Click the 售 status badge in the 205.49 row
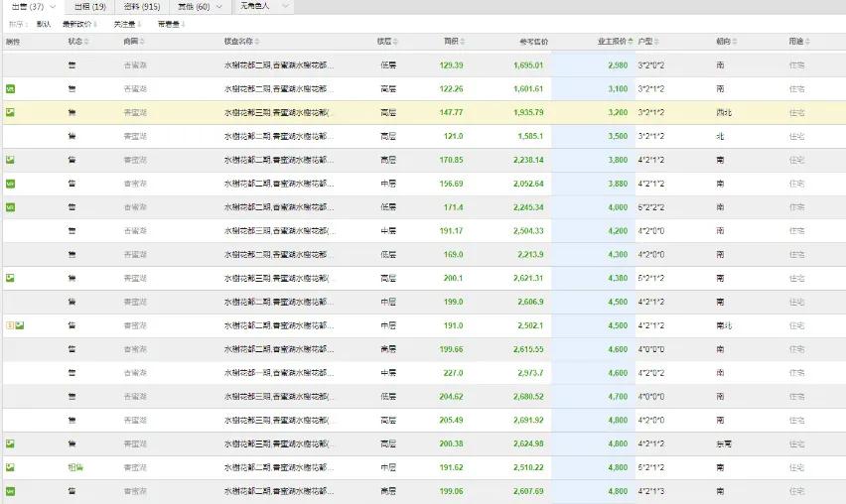846x504 pixels. click(71, 420)
